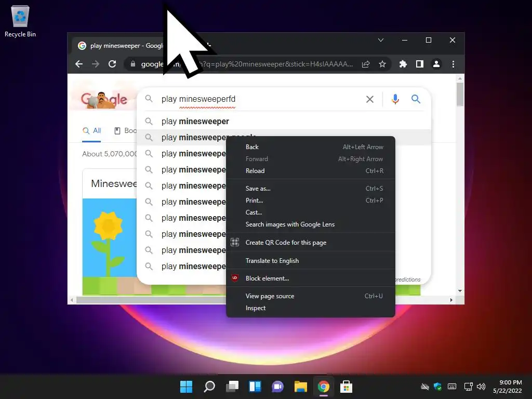
Task: Click the Google doodle logo
Action: coord(104,100)
